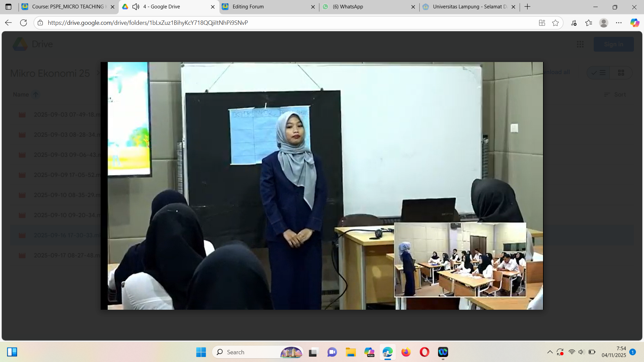Switch to grid layout view toggle
Screen dimensions: 644x362
(x=621, y=73)
